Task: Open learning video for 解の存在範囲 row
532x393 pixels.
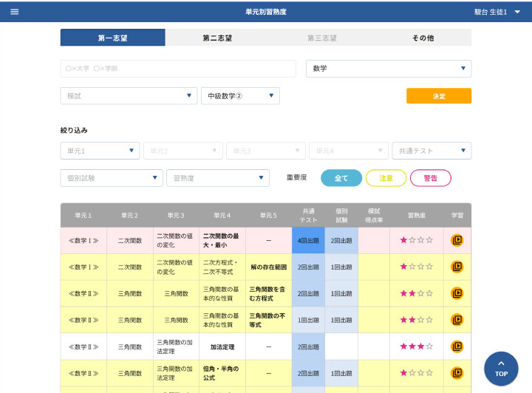Action: [x=457, y=267]
